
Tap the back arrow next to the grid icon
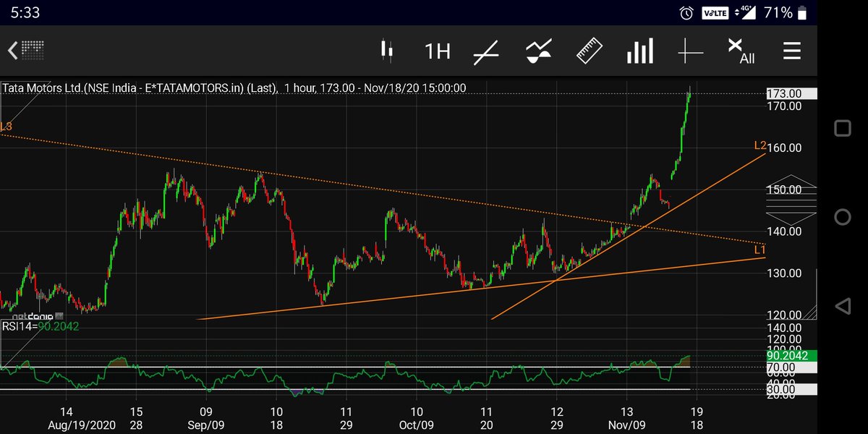coord(13,51)
